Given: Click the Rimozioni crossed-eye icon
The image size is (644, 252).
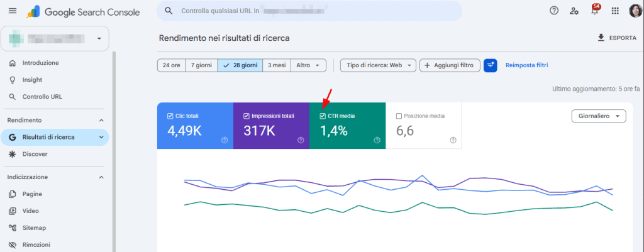Looking at the screenshot, I should 13,244.
